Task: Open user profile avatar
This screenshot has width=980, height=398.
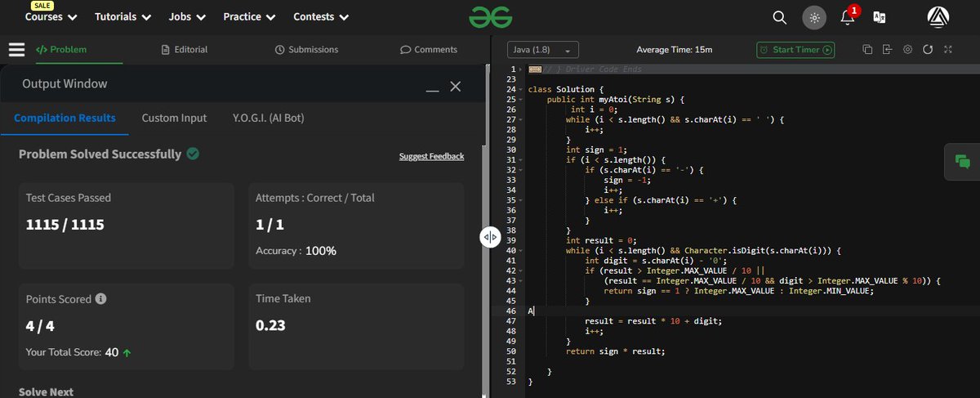Action: pyautogui.click(x=938, y=16)
